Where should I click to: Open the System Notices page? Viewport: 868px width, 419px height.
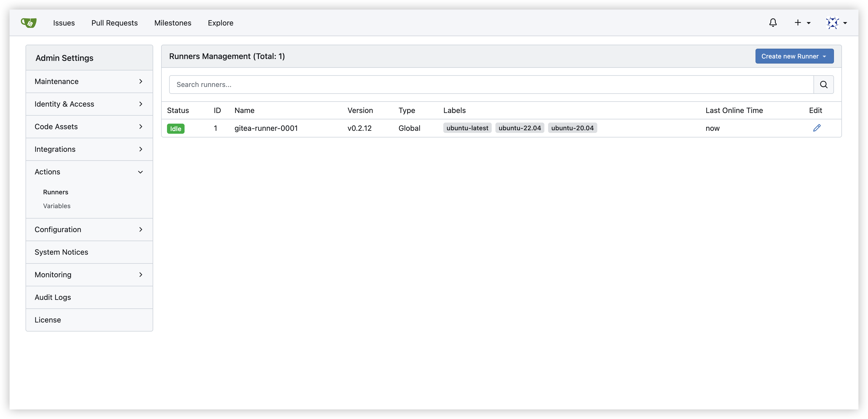61,252
